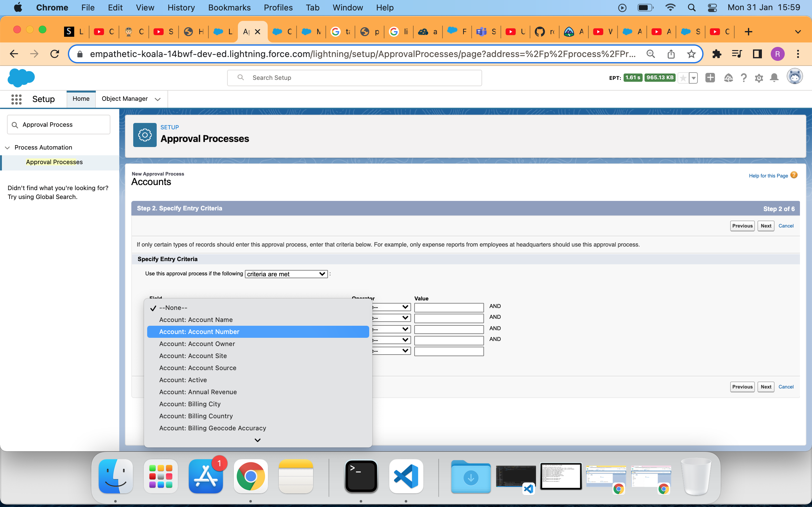Open Visual Studio Code from the dock
The height and width of the screenshot is (507, 812).
(x=406, y=476)
